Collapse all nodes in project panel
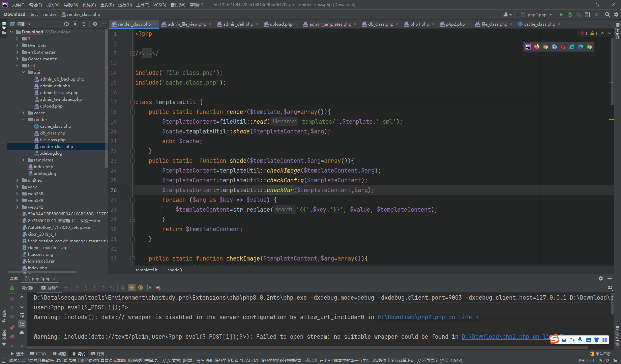621x364 pixels. click(x=84, y=24)
